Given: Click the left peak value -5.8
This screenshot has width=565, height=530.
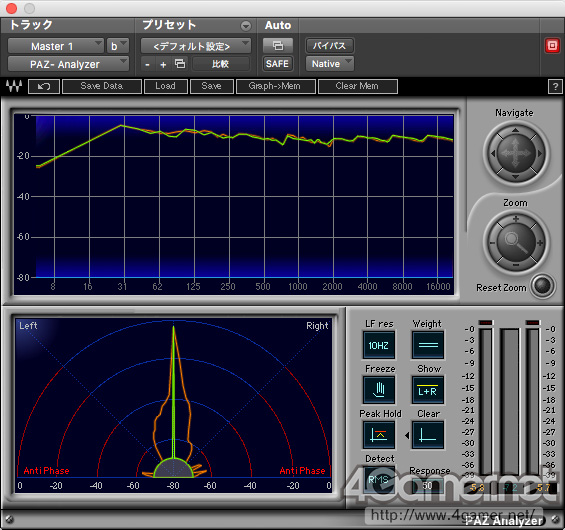Looking at the screenshot, I should coord(478,488).
